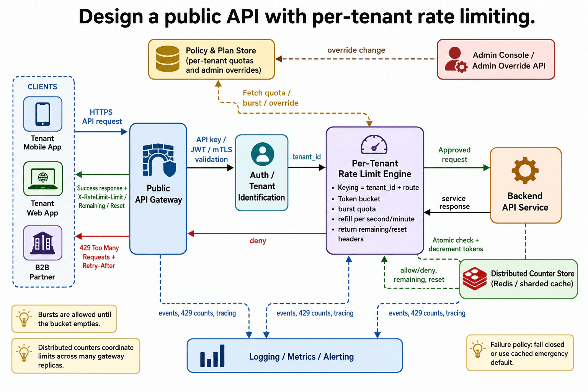Click the 'Auth / Tenant Identification' label
The height and width of the screenshot is (392, 588).
click(x=262, y=186)
